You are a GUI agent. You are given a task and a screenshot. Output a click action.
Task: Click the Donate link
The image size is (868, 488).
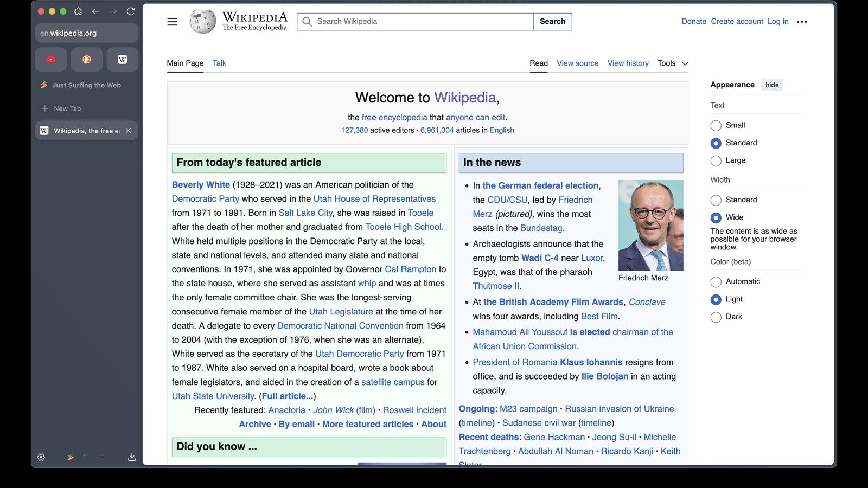694,22
